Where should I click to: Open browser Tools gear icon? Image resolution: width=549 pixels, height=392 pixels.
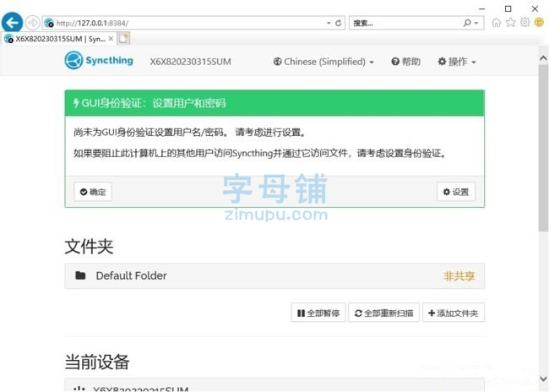click(525, 23)
